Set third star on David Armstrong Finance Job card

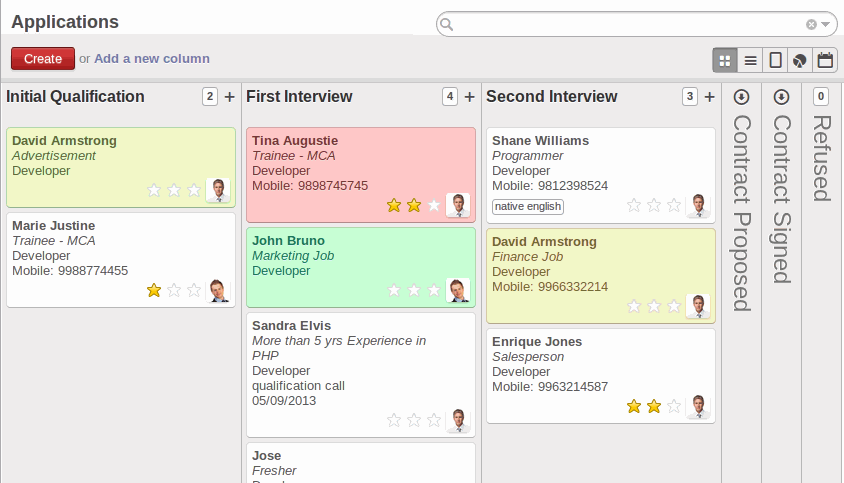tap(674, 306)
